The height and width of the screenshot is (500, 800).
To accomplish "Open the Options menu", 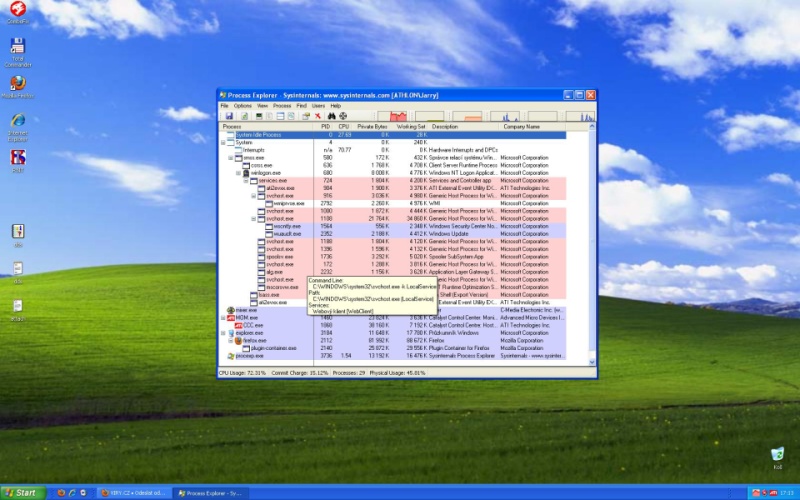I will click(242, 105).
